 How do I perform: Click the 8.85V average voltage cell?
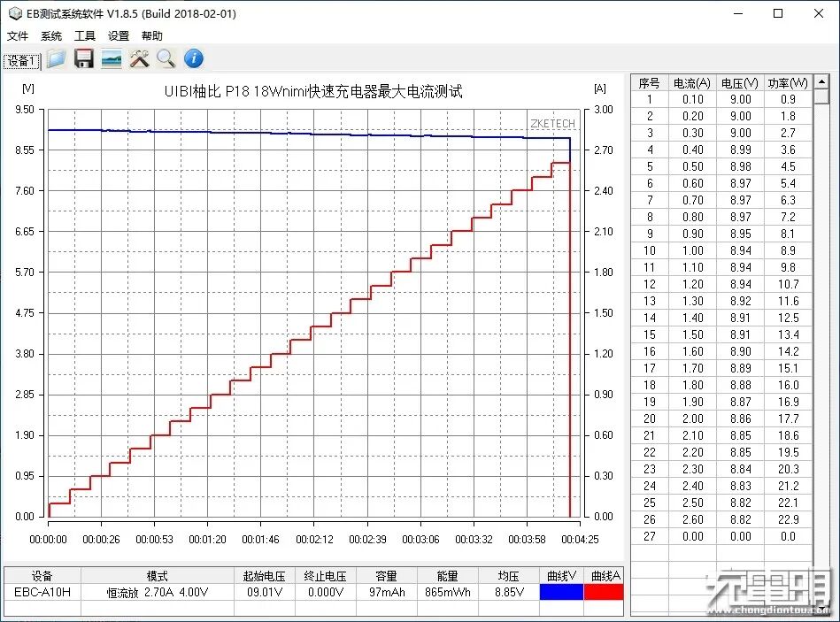point(509,592)
